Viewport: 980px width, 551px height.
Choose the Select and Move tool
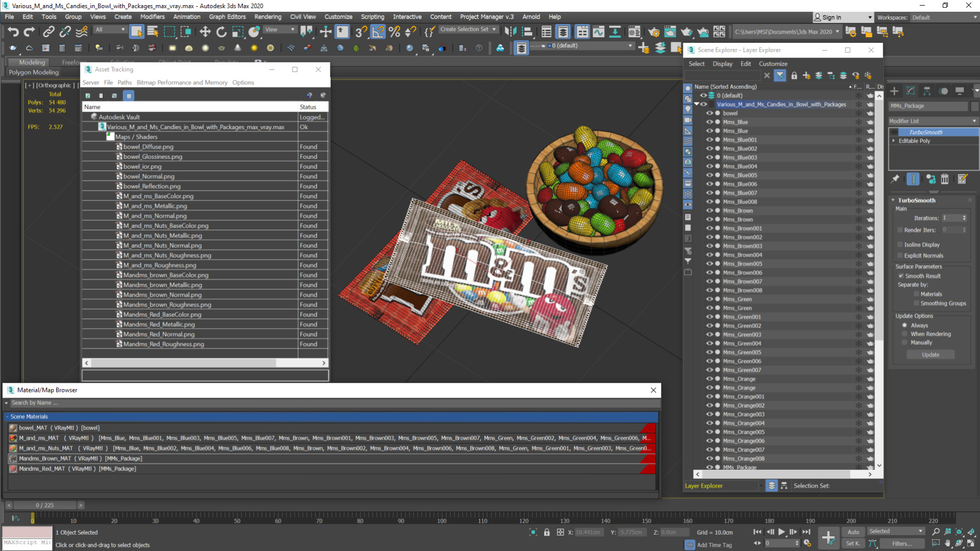pyautogui.click(x=205, y=32)
